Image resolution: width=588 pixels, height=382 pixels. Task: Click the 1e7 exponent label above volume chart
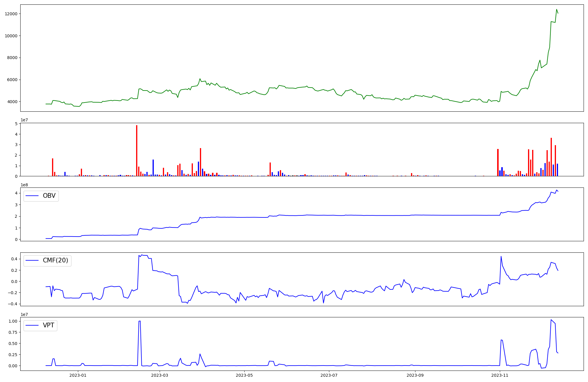click(24, 120)
